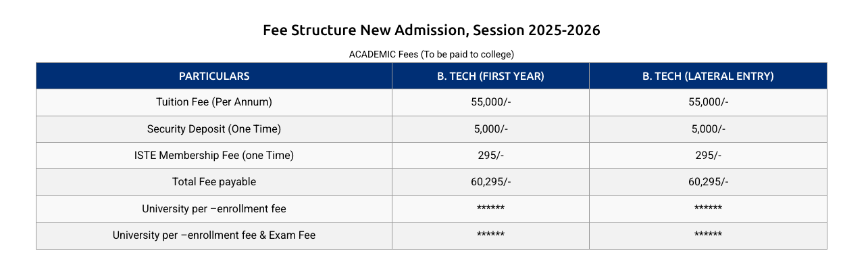Select the ACADEMIC Fees caption text
Image resolution: width=868 pixels, height=255 pixels.
tap(432, 54)
